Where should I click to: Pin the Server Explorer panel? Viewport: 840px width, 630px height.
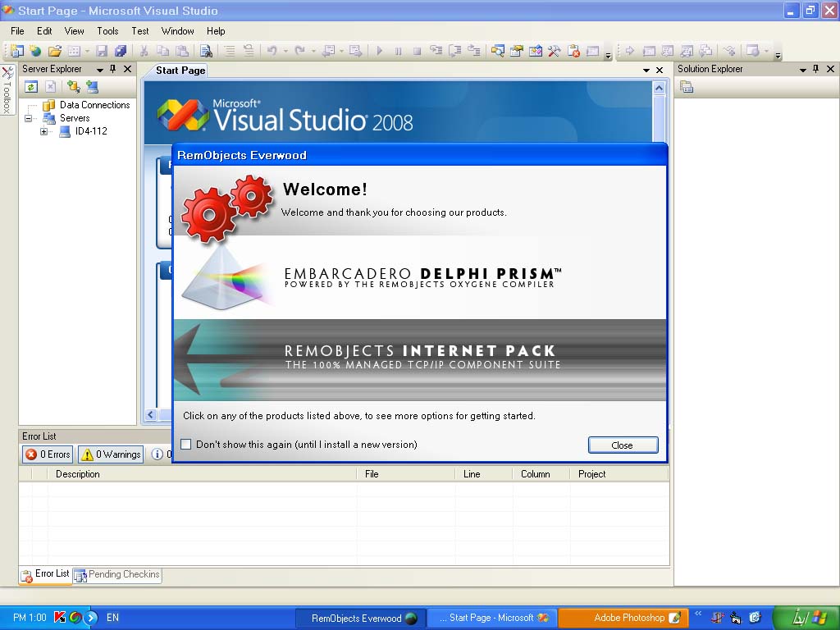coord(113,69)
